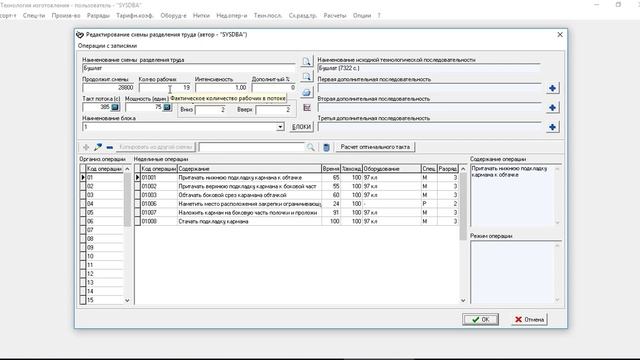Click the blue minus delete icon
Viewport: 640px width, 360px height.
click(109, 147)
